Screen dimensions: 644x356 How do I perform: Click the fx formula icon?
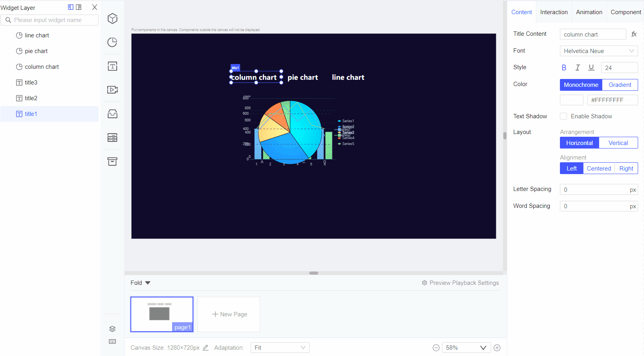634,34
